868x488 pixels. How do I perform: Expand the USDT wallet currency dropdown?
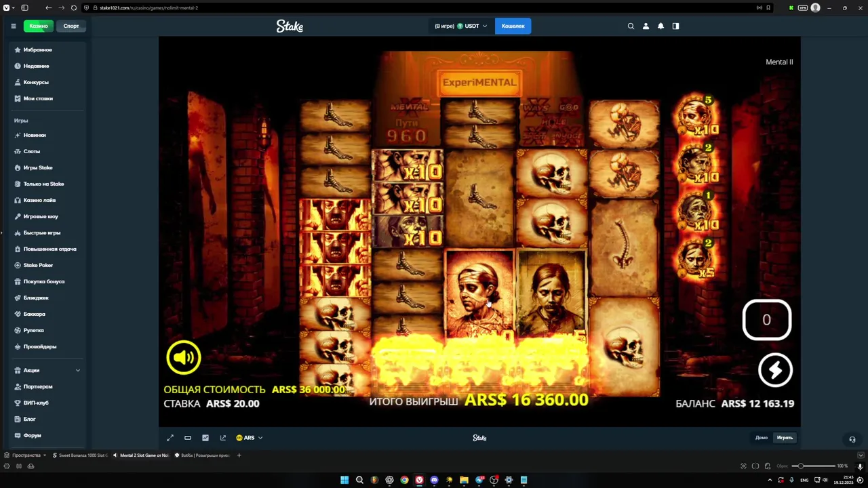472,26
